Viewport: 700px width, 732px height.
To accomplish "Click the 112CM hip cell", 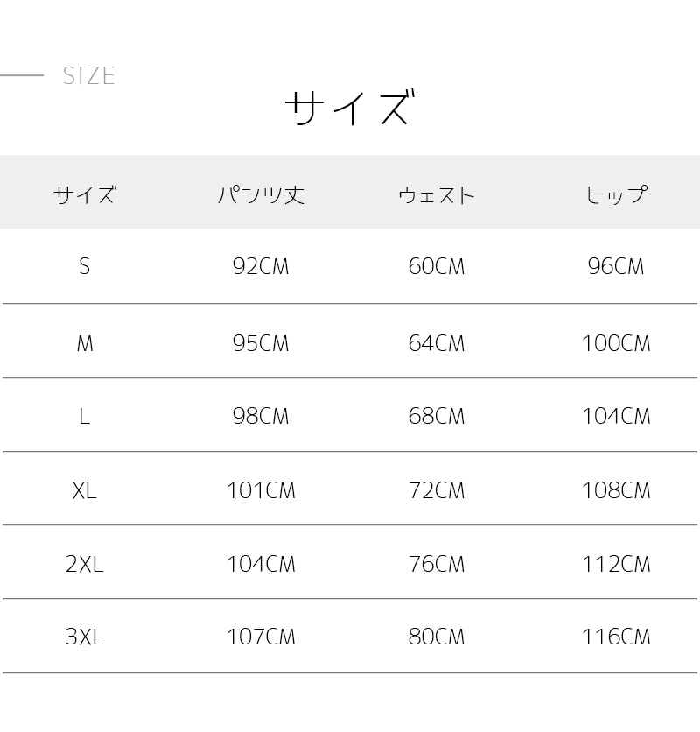I will pyautogui.click(x=616, y=565).
